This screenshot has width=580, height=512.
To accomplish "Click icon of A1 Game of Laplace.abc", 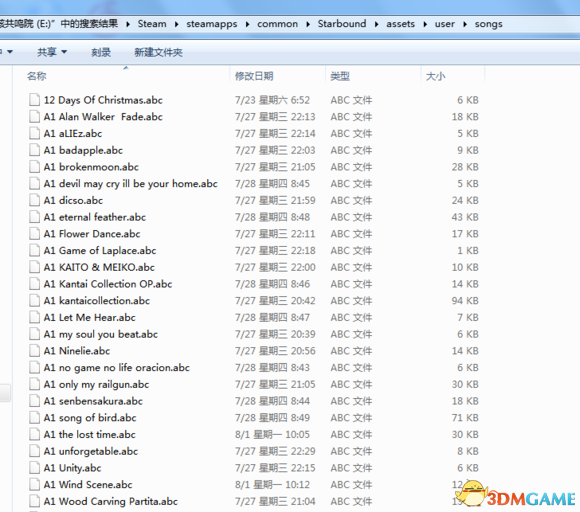I will tap(34, 250).
